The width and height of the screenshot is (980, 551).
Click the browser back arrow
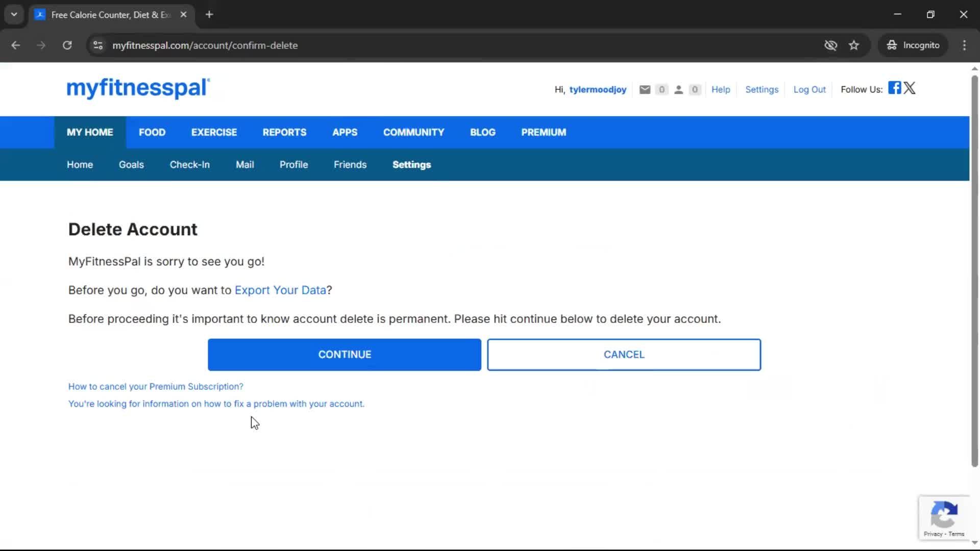(x=16, y=45)
